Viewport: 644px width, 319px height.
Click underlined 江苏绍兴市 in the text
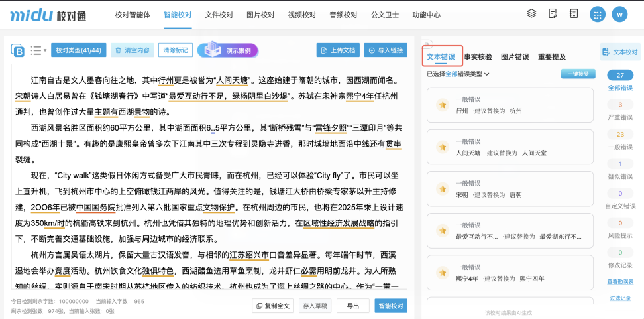click(x=249, y=255)
